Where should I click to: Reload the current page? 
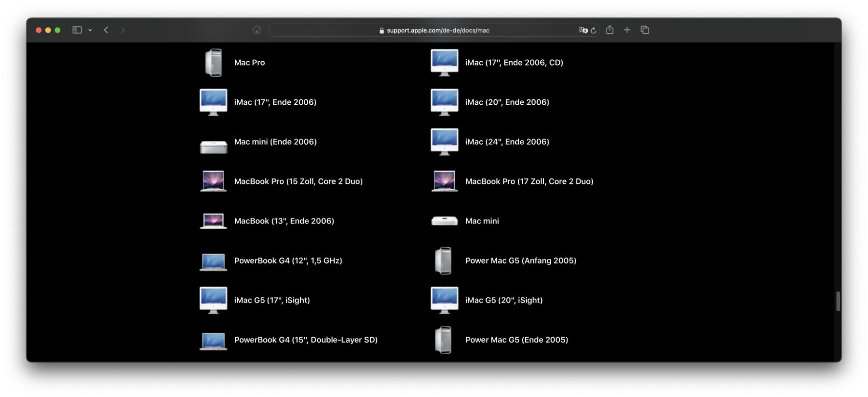click(x=594, y=30)
